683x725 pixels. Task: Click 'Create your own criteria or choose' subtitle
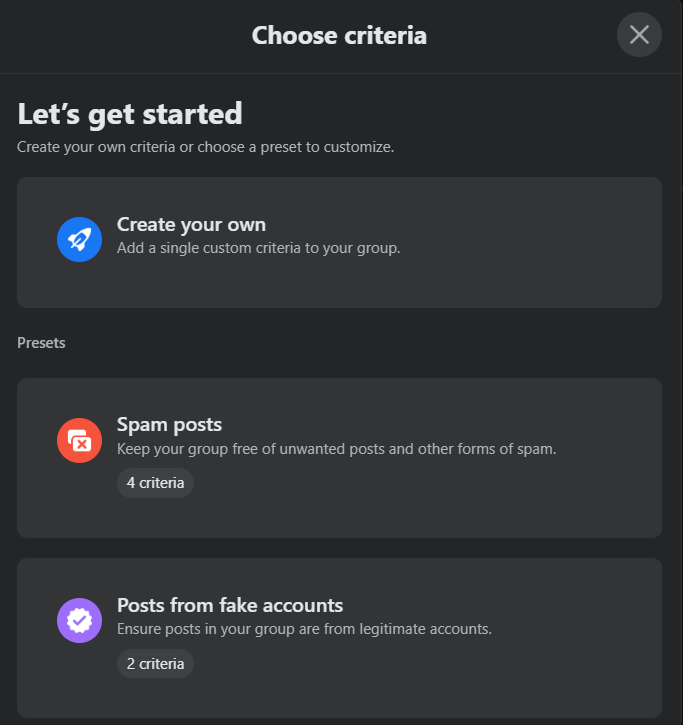pos(205,147)
